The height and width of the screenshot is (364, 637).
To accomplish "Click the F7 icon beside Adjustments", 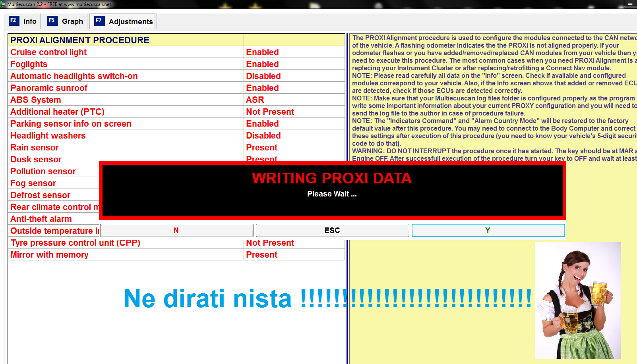I will [x=99, y=21].
